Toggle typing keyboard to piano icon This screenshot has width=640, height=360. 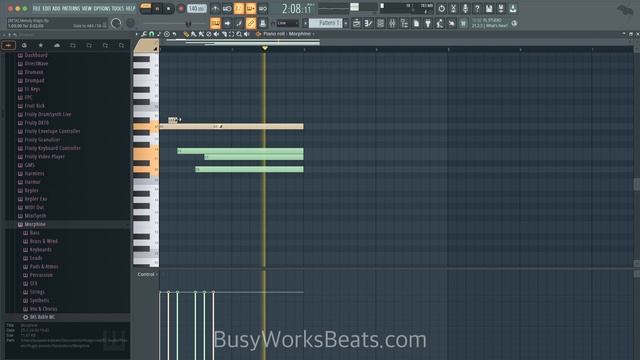click(215, 23)
